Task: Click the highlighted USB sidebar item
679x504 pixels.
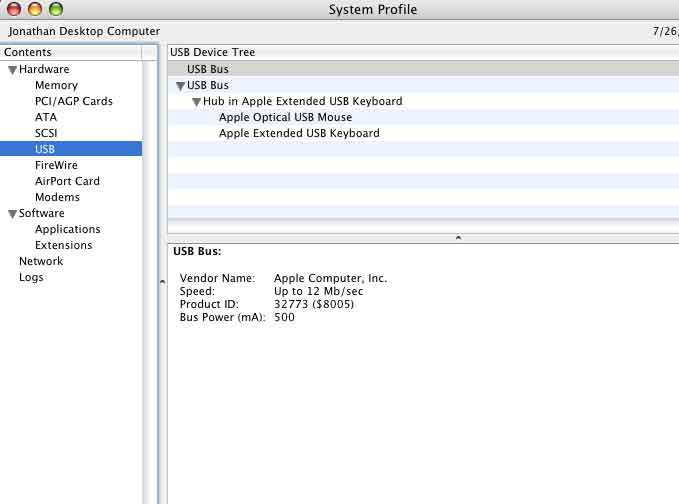Action: point(45,150)
